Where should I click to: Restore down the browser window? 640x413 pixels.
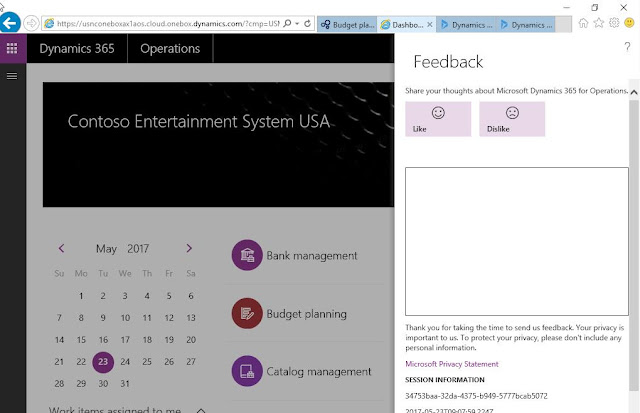(595, 7)
